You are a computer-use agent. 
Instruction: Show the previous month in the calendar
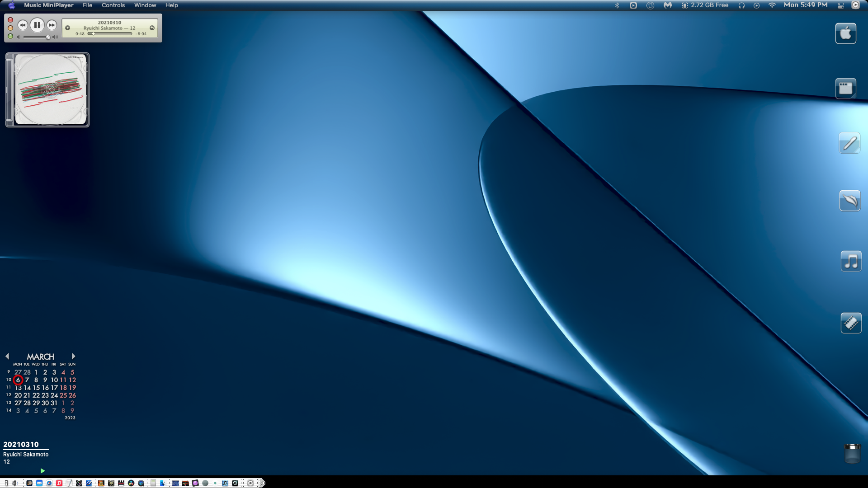7,357
